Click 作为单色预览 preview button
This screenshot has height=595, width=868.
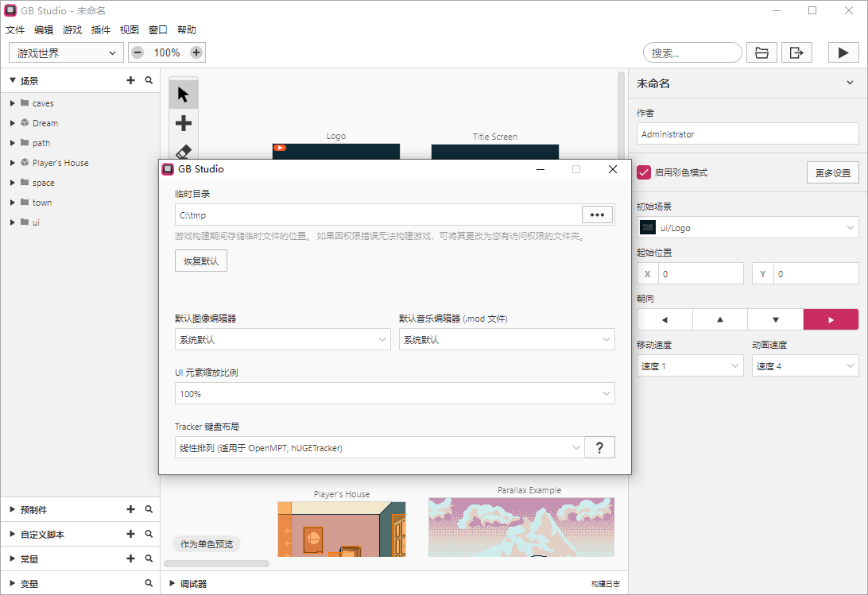[207, 544]
